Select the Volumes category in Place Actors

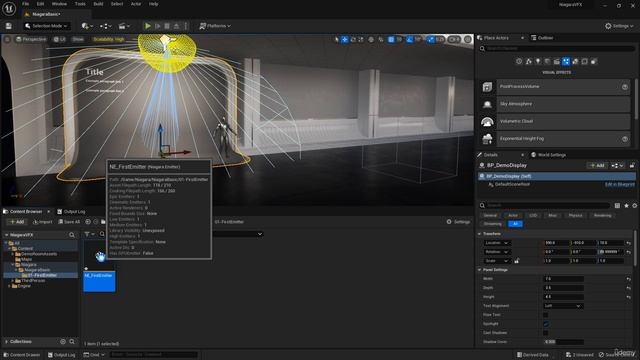click(584, 61)
